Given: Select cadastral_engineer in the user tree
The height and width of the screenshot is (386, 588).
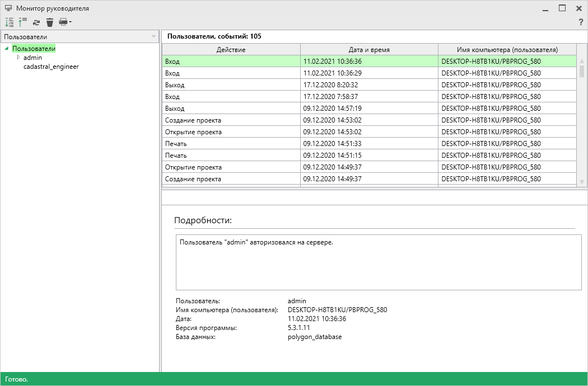Looking at the screenshot, I should [51, 67].
